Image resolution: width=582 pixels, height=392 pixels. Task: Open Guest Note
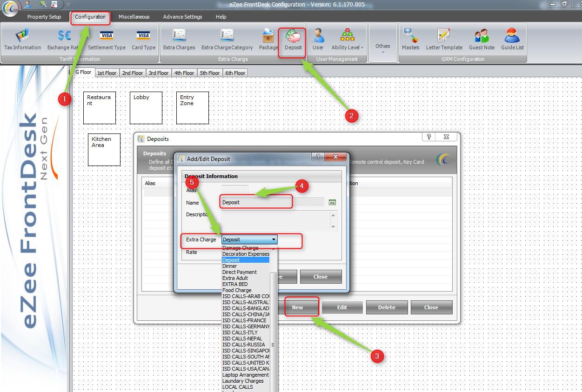point(482,40)
